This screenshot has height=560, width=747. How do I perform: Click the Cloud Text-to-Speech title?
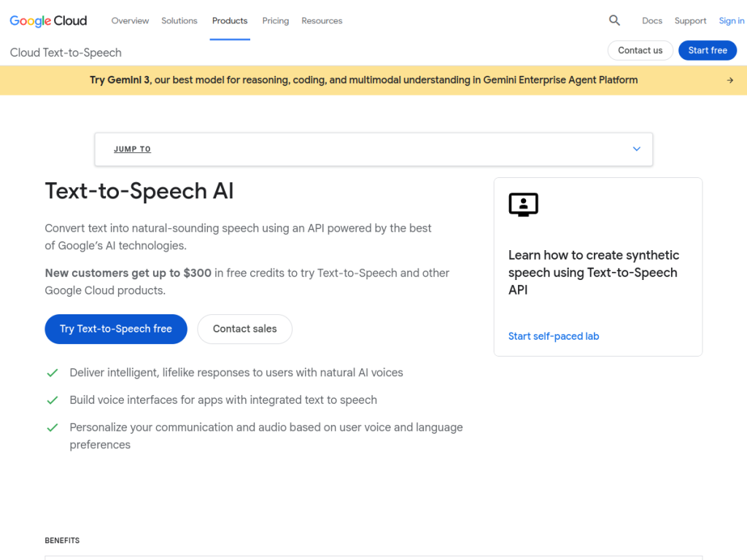pyautogui.click(x=66, y=52)
